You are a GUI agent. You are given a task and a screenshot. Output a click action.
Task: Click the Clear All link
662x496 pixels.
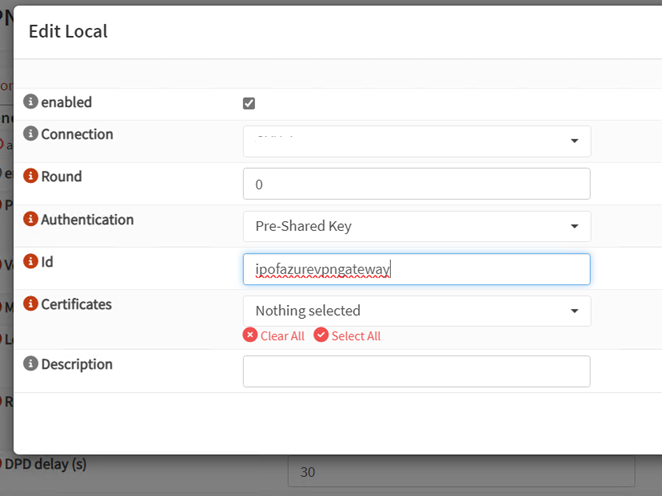tap(282, 336)
